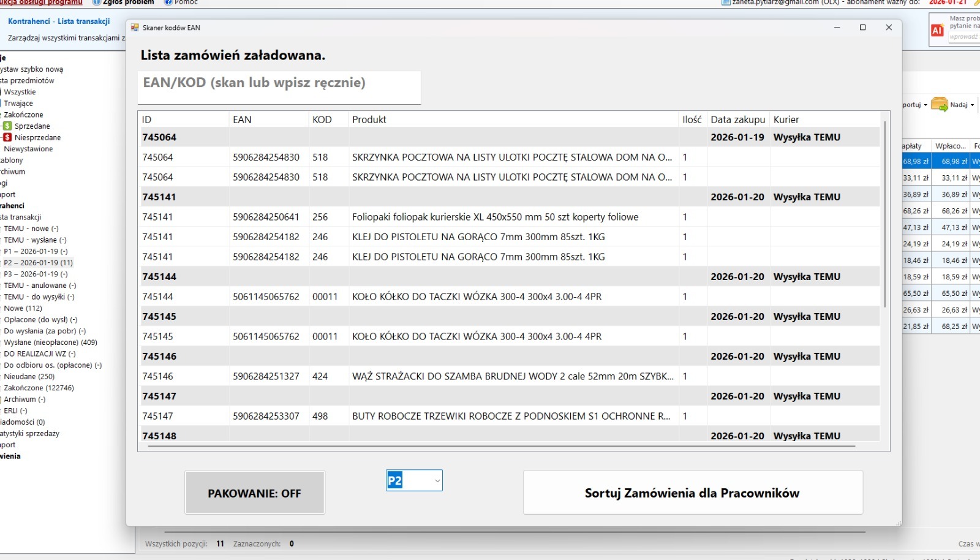The image size is (980, 560).
Task: Click the Zgłoś problem menu item
Action: point(123,2)
